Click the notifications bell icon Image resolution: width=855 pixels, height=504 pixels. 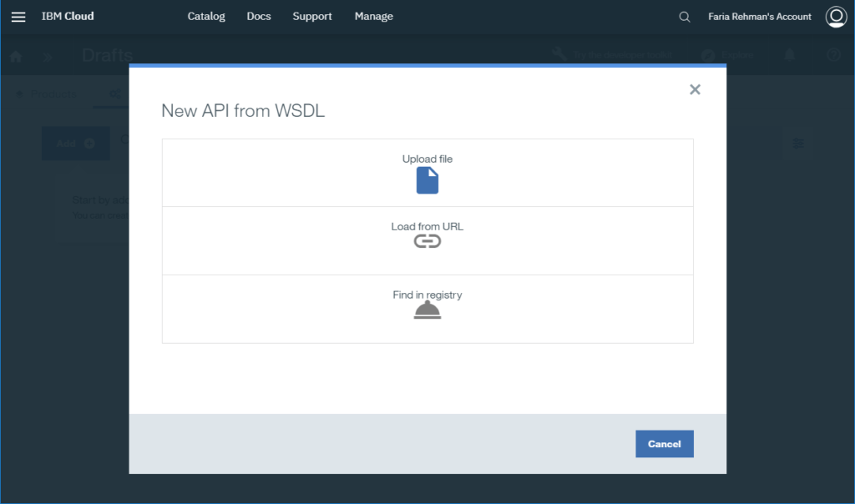coord(788,55)
